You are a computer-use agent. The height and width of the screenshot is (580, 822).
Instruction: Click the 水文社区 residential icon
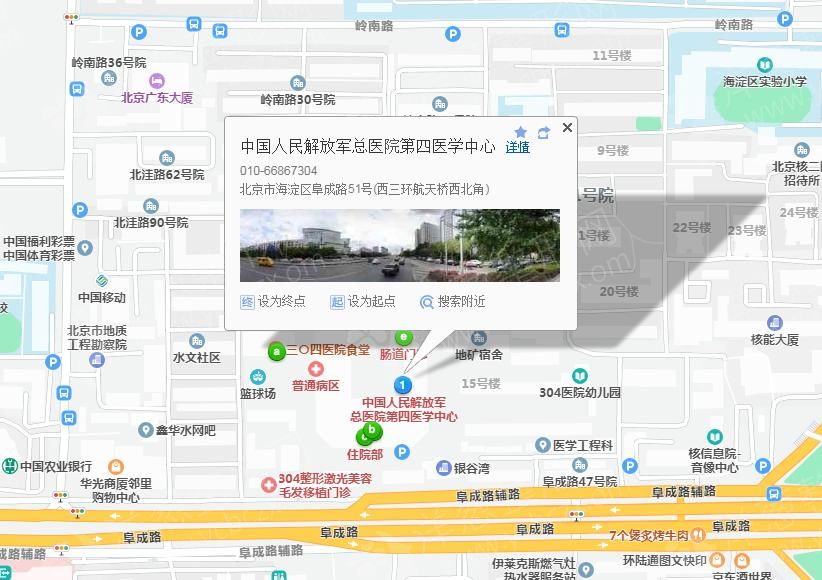[x=197, y=341]
